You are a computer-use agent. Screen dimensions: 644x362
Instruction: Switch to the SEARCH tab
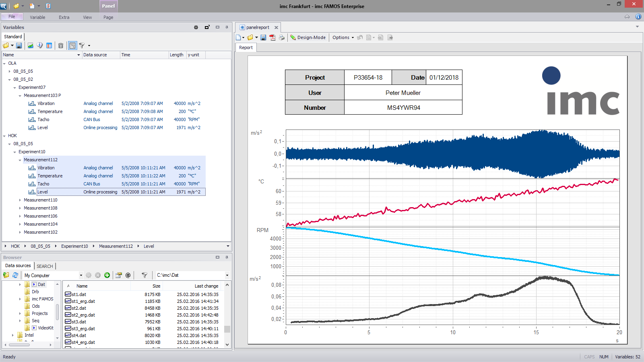click(x=45, y=266)
